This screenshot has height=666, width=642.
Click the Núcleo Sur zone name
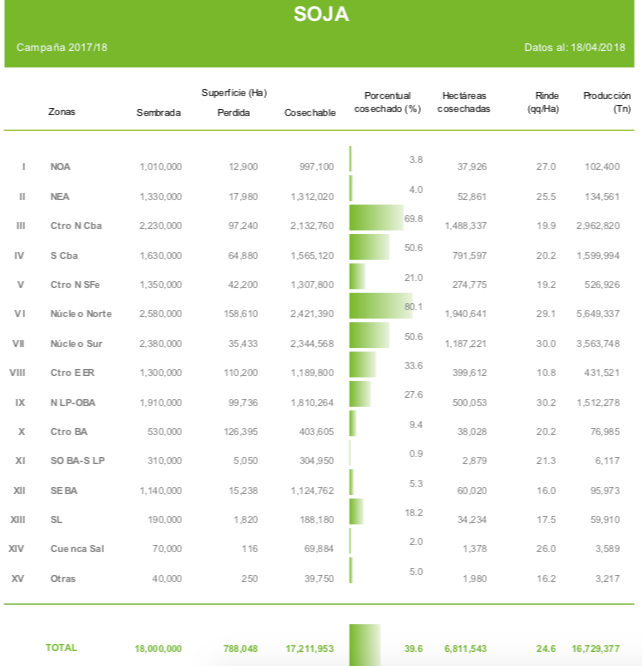80,343
